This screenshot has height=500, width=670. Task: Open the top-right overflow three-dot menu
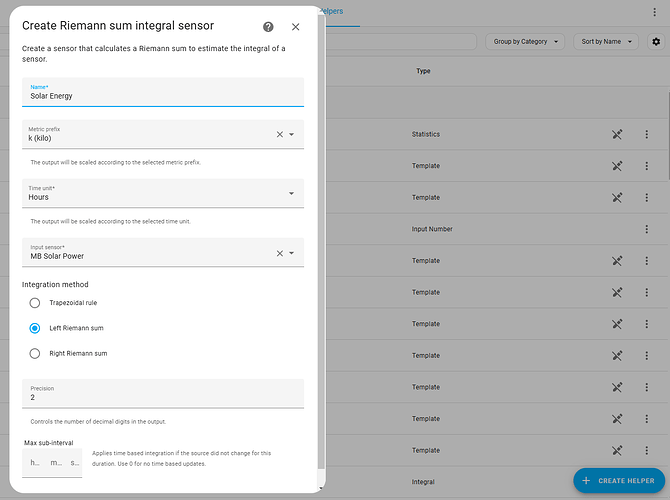[654, 12]
